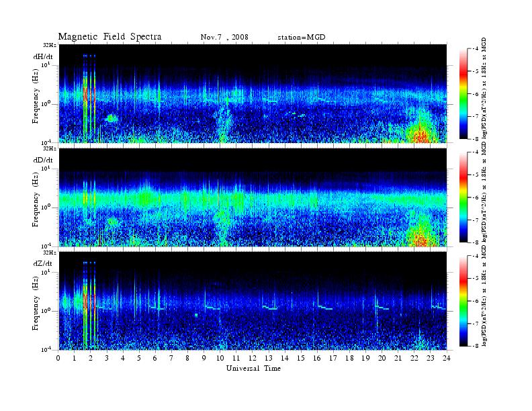Click hour tick label "10" on time axis

[x=220, y=358]
